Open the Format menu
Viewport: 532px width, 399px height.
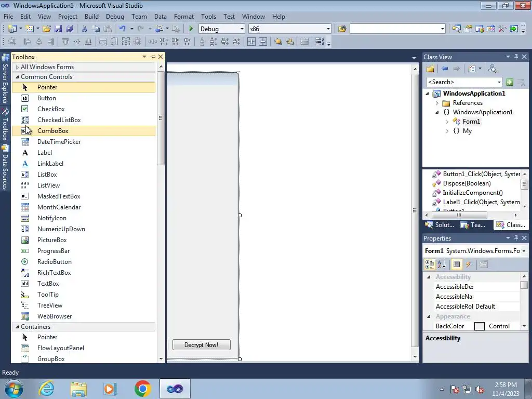tap(184, 17)
